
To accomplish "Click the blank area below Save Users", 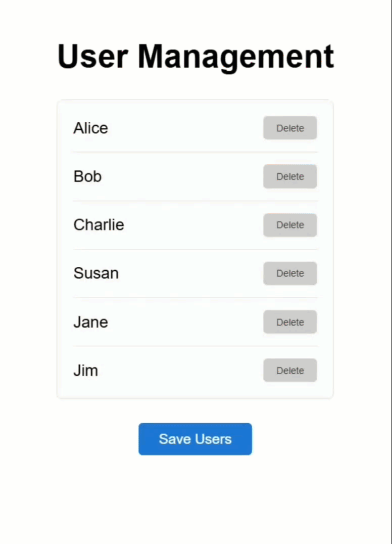I will pos(195,500).
